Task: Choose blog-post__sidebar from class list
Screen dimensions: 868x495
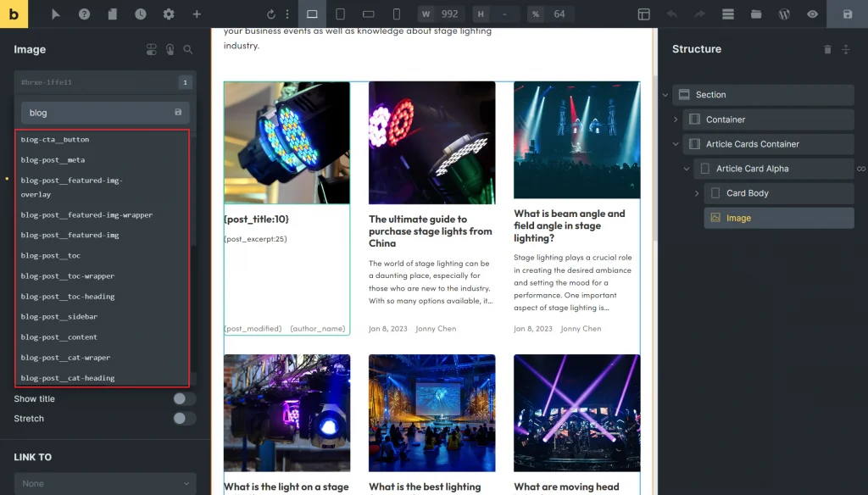Action: pyautogui.click(x=59, y=317)
